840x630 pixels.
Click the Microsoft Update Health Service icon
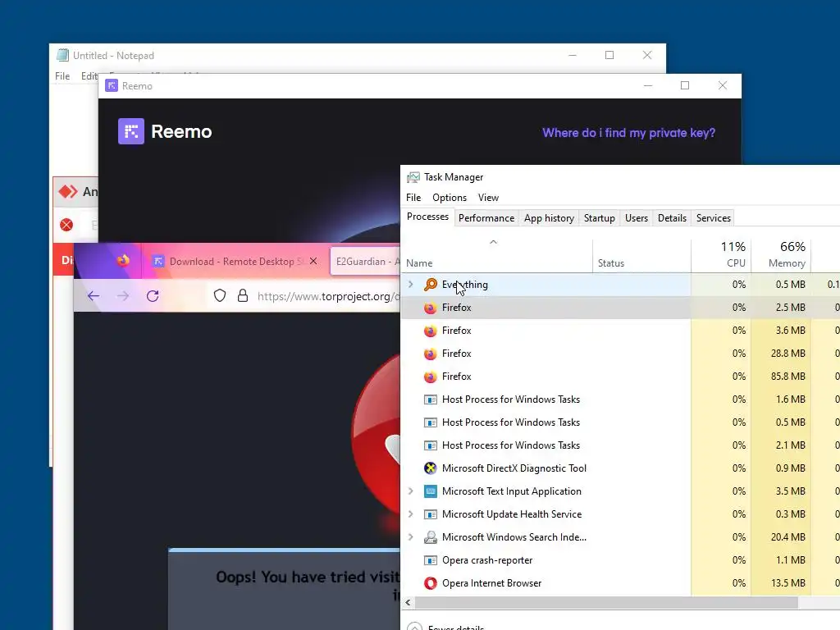click(x=430, y=514)
